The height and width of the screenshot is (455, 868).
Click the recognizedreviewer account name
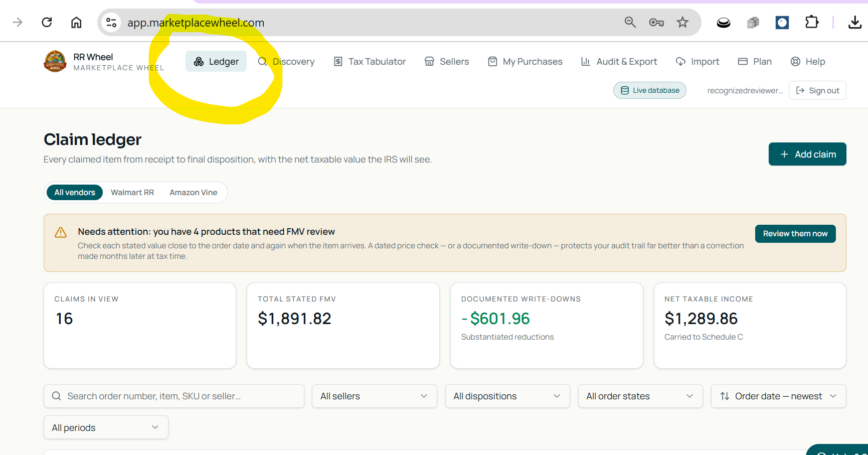(745, 90)
